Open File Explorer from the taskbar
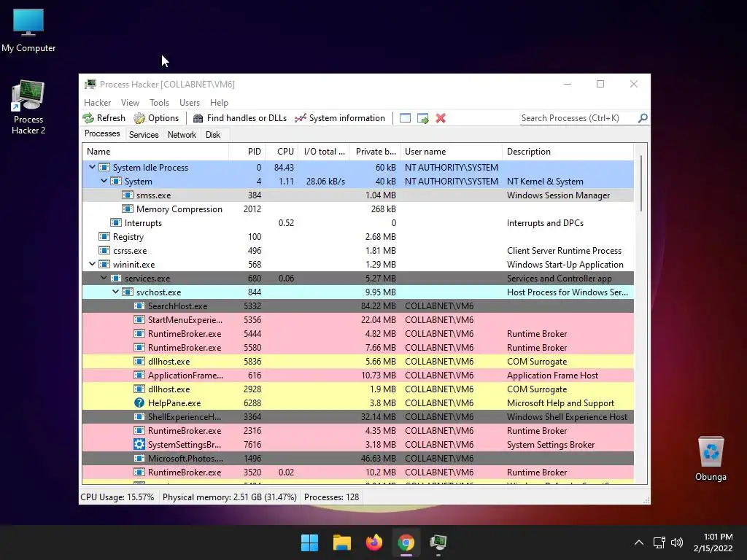 pyautogui.click(x=341, y=542)
